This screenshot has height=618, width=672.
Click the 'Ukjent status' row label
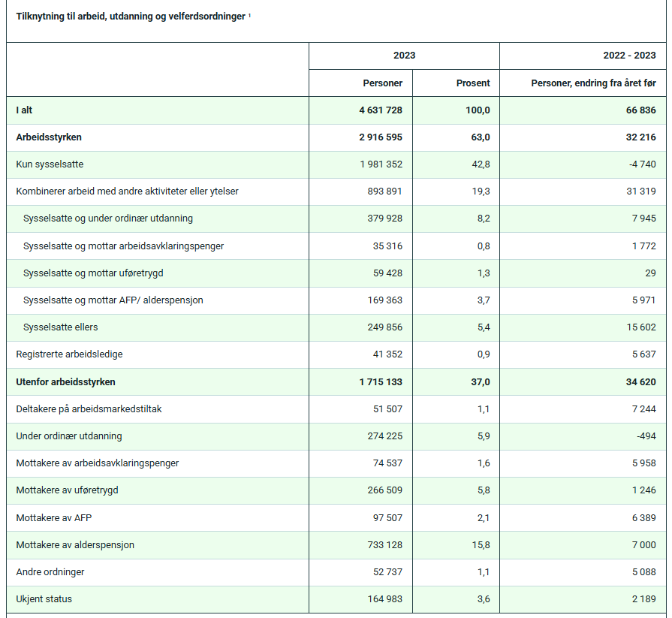pos(44,598)
